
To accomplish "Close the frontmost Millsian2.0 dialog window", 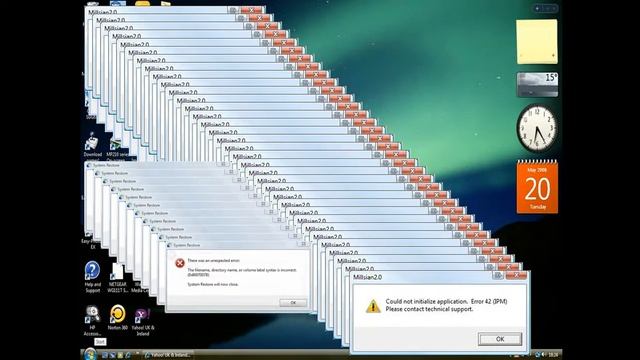I will point(516,276).
